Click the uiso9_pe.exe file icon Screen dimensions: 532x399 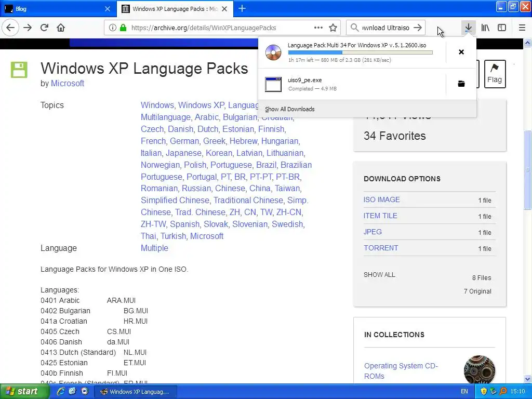pyautogui.click(x=273, y=84)
